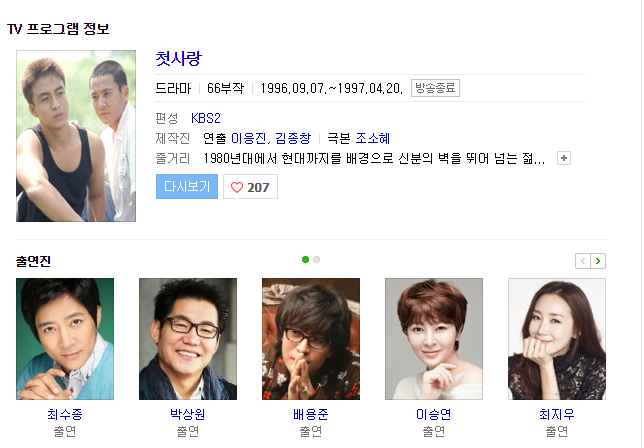
Task: Click the 다시보기 replay button
Action: (x=187, y=187)
